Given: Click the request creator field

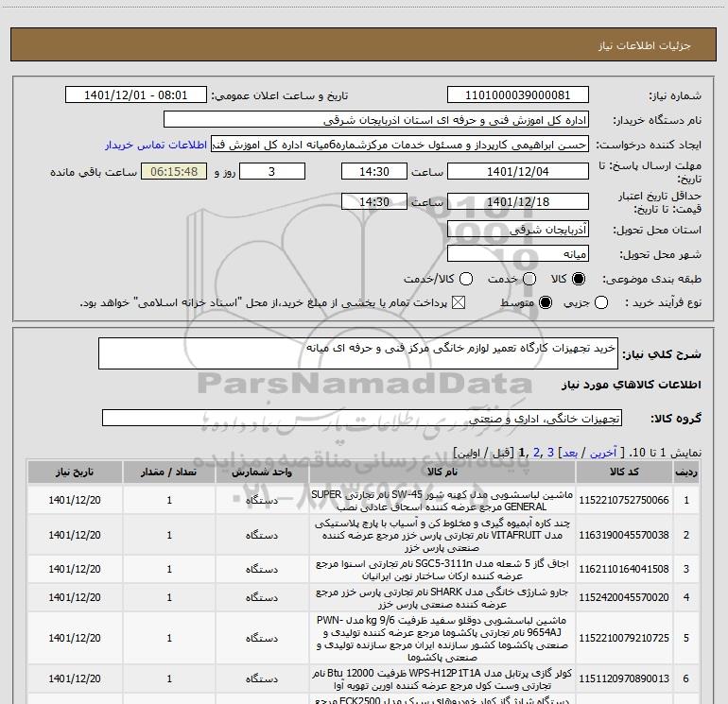Looking at the screenshot, I should click(x=400, y=145).
